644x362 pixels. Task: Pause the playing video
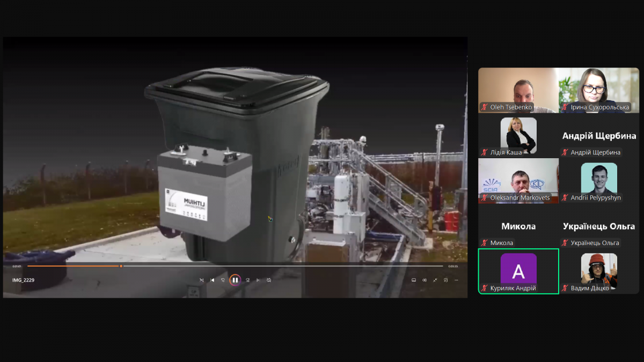(x=235, y=280)
